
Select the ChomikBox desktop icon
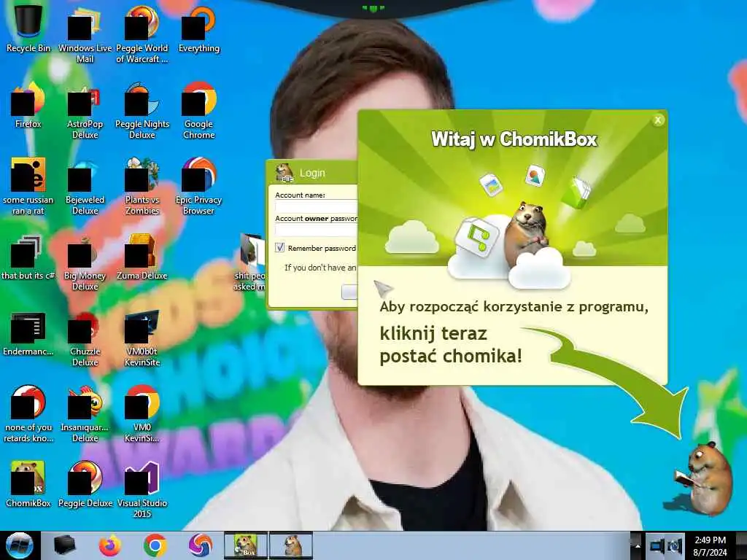(x=28, y=484)
